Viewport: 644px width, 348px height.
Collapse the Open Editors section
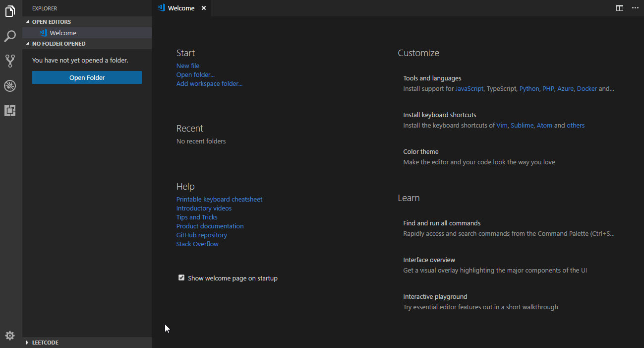pos(52,22)
